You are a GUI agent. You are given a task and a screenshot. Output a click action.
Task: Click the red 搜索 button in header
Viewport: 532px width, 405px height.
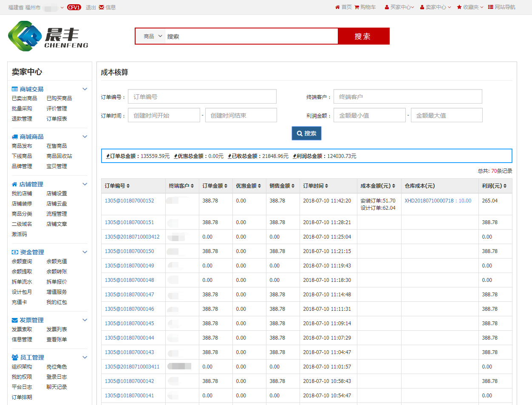(363, 37)
